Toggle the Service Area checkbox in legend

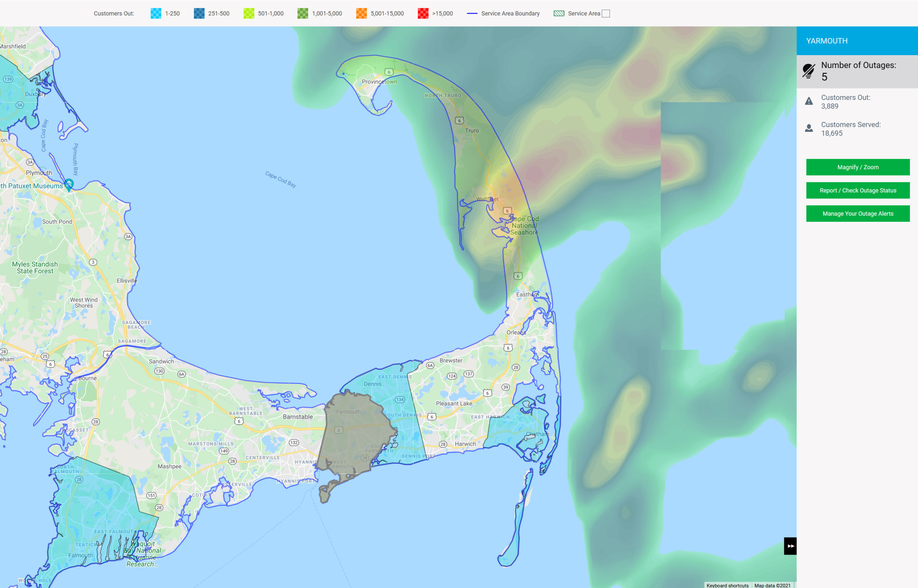coord(606,13)
